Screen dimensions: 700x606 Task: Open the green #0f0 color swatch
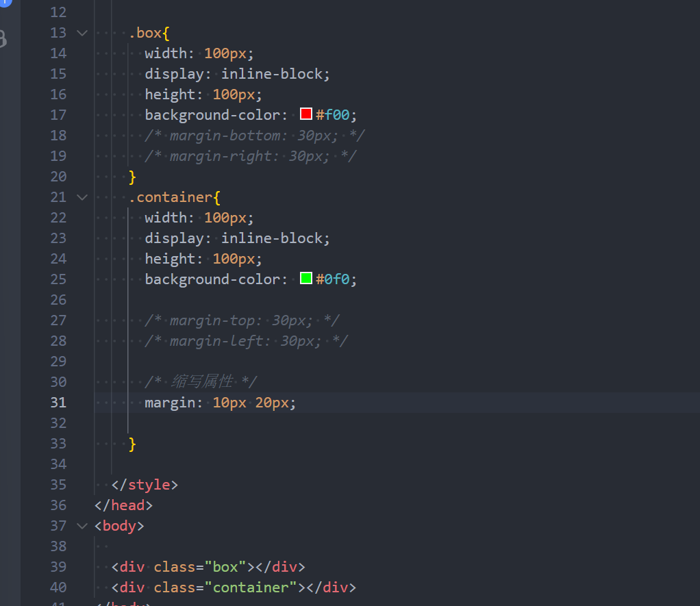point(305,278)
